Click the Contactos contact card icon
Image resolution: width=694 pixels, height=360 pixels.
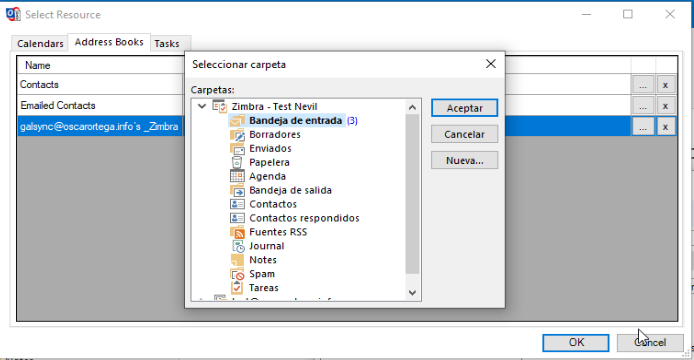coord(237,204)
